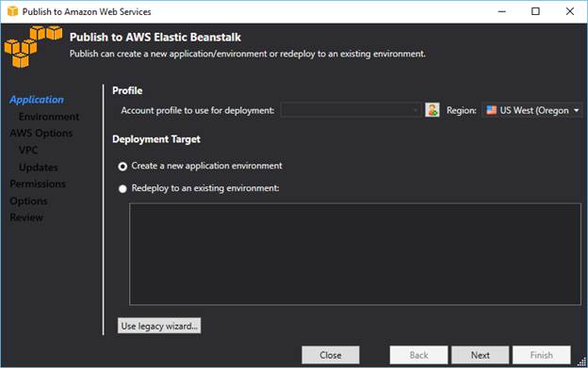This screenshot has width=588, height=368.
Task: Go to the VPC step
Action: (28, 151)
